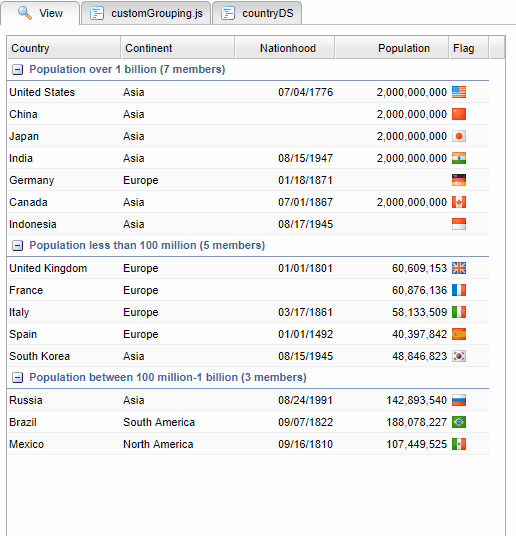This screenshot has height=536, width=516.
Task: Collapse the 'Population over 1 billion' group
Action: pos(17,70)
